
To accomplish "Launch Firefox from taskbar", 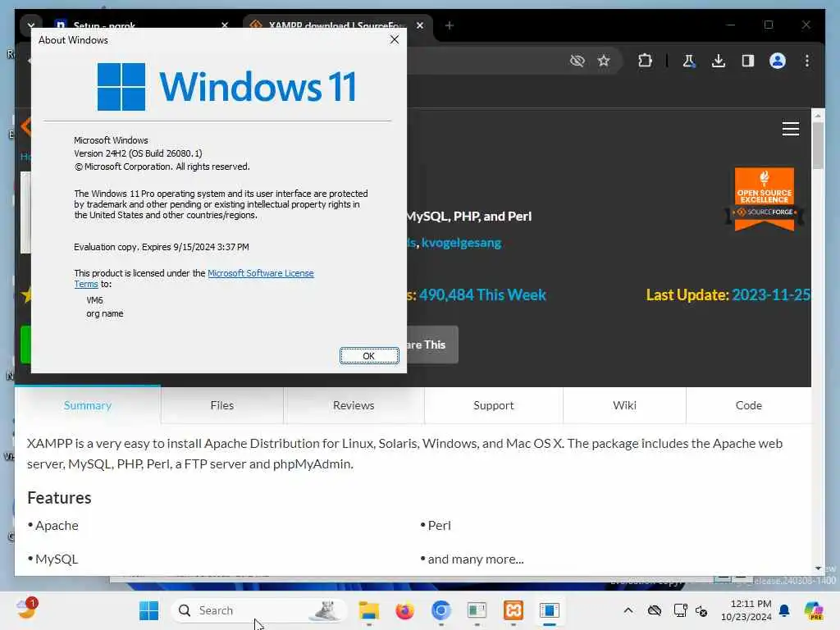I will click(x=405, y=610).
